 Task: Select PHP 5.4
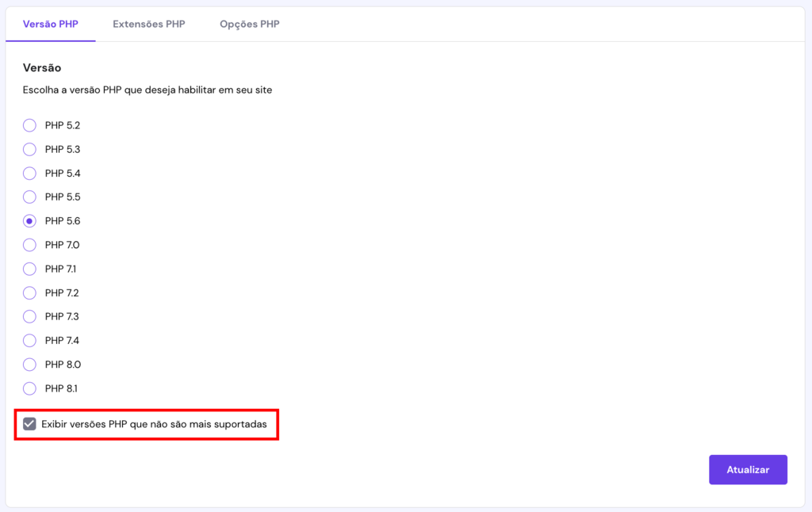tap(29, 173)
